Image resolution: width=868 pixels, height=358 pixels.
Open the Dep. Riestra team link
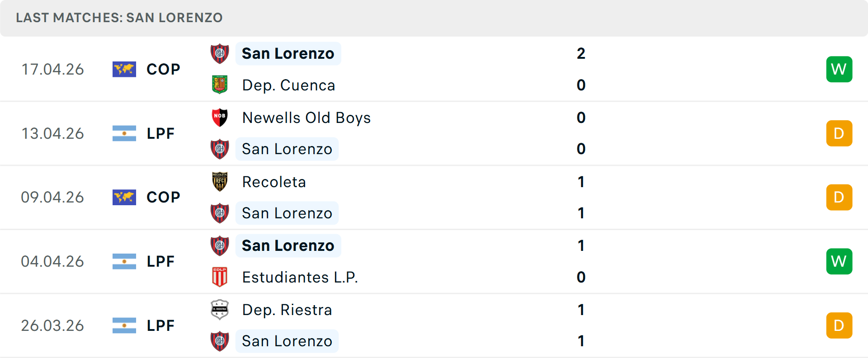coord(287,310)
